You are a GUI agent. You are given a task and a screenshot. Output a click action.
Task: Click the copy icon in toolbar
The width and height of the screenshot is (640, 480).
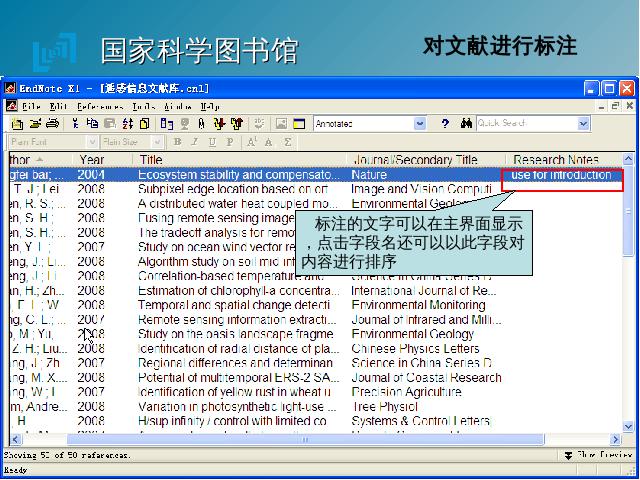92,124
